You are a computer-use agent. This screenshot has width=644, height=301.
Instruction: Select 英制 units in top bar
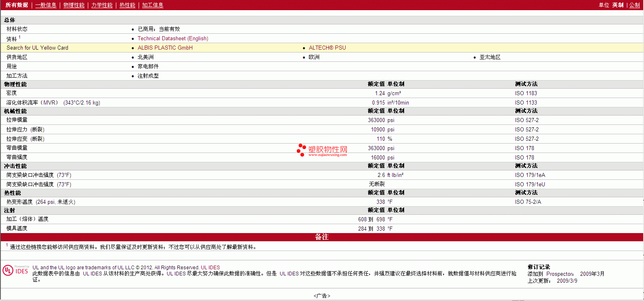[618, 5]
